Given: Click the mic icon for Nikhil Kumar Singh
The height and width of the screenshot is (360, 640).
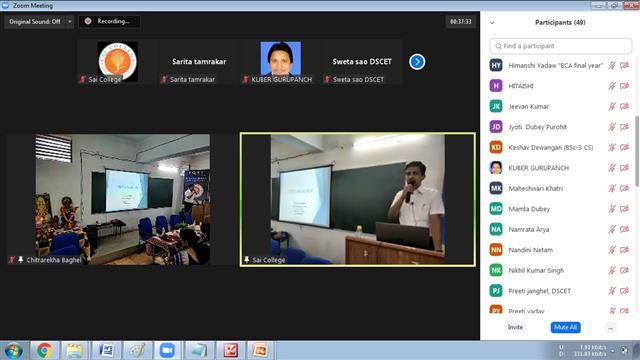Looking at the screenshot, I should [612, 270].
